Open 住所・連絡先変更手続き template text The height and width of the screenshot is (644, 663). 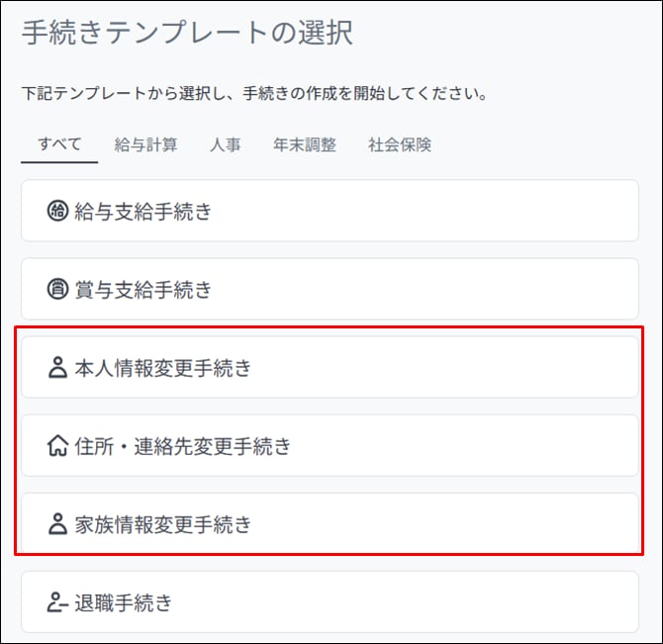(183, 446)
